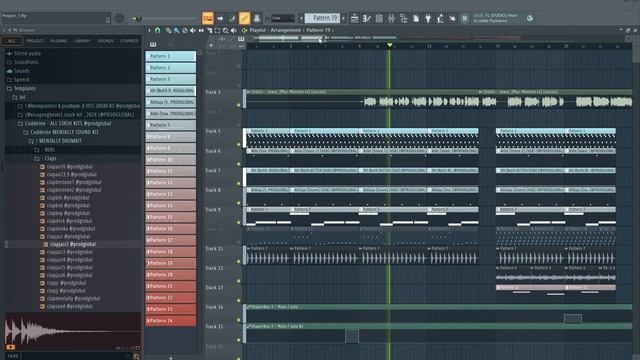This screenshot has height=360, width=640.
Task: Toggle the orange keyboard icon in the top toolbar
Action: [207, 18]
